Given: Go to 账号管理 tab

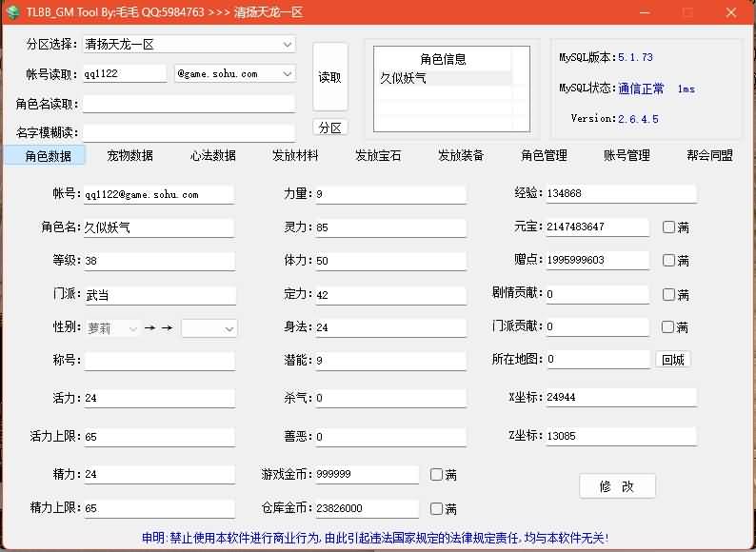Looking at the screenshot, I should click(627, 156).
